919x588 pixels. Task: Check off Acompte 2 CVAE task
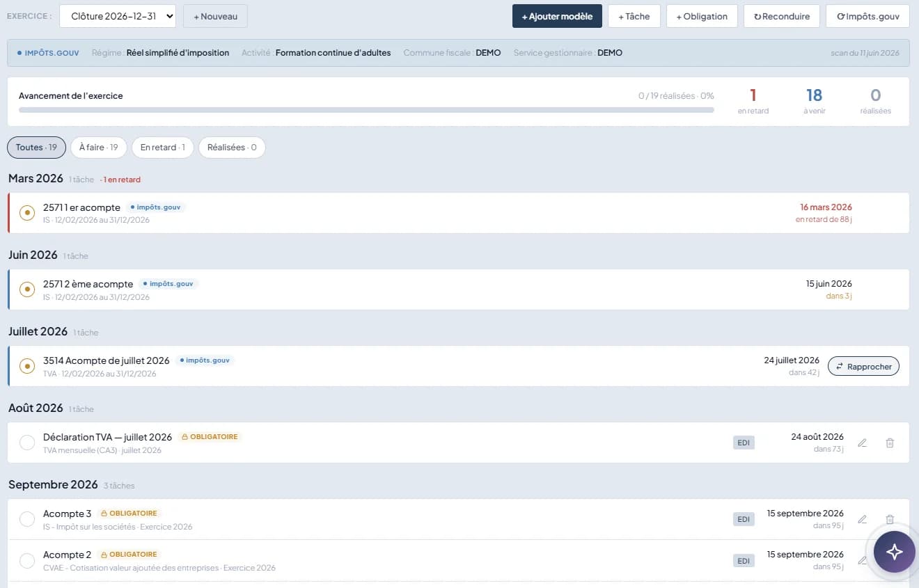point(27,561)
